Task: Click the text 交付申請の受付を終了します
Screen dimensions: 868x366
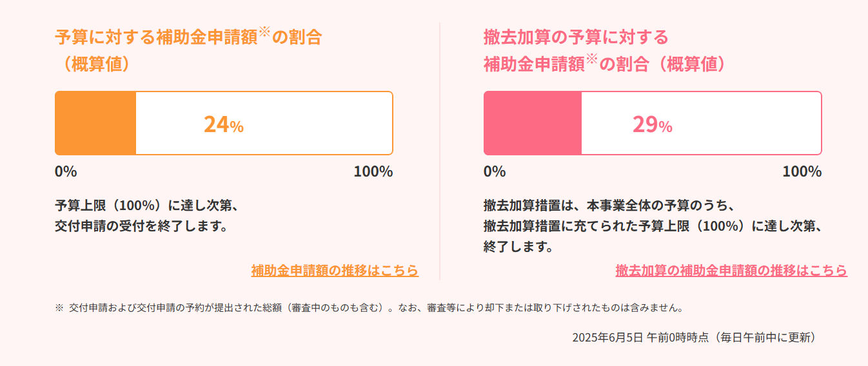Action: 141,226
